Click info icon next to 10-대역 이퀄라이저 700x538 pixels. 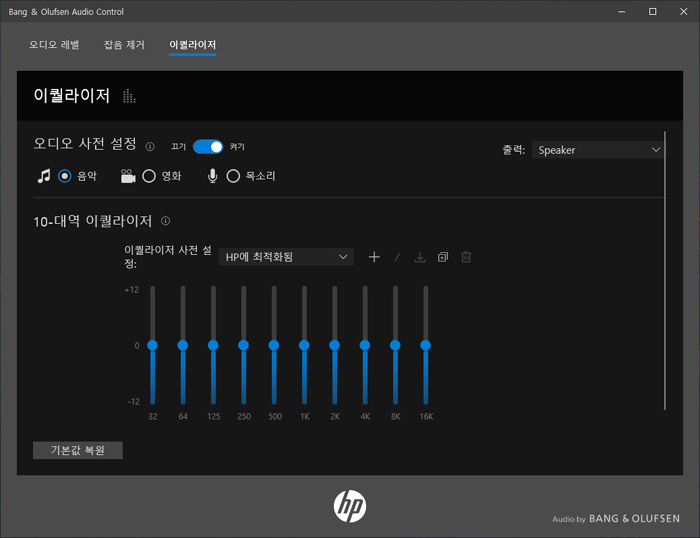click(x=166, y=221)
